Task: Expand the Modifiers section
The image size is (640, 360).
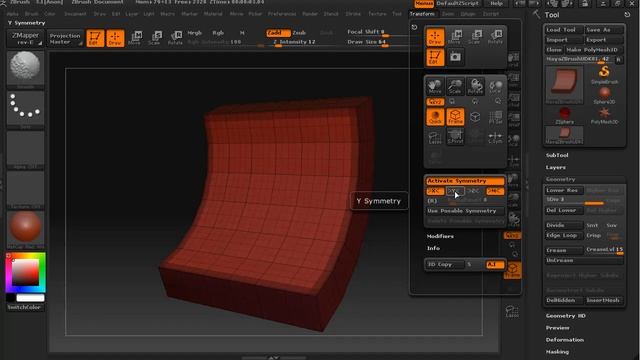Action: (440, 236)
